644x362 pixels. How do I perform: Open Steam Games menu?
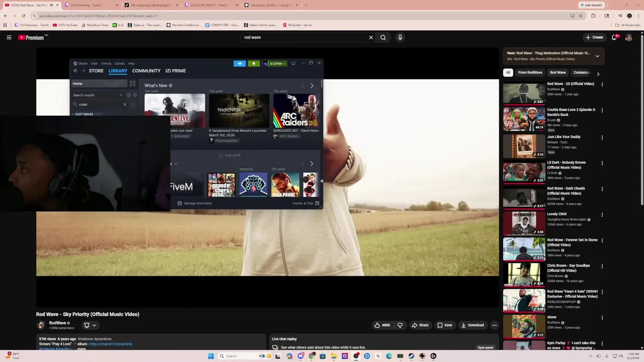pos(120,63)
